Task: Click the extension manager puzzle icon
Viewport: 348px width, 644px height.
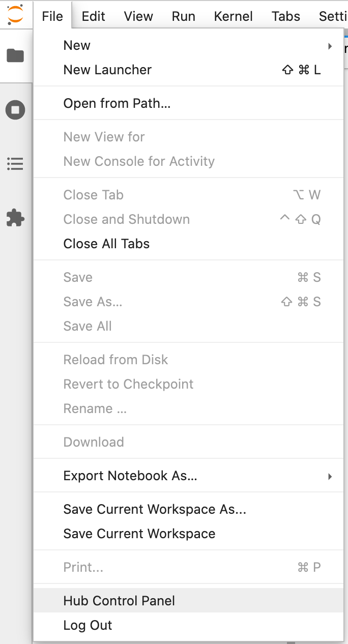Action: (15, 218)
